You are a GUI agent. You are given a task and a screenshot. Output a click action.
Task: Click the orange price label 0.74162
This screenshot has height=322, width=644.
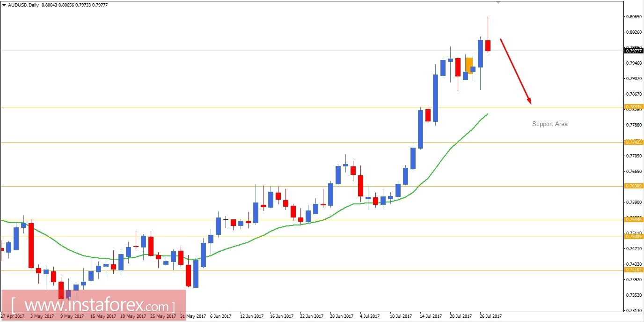click(635, 269)
